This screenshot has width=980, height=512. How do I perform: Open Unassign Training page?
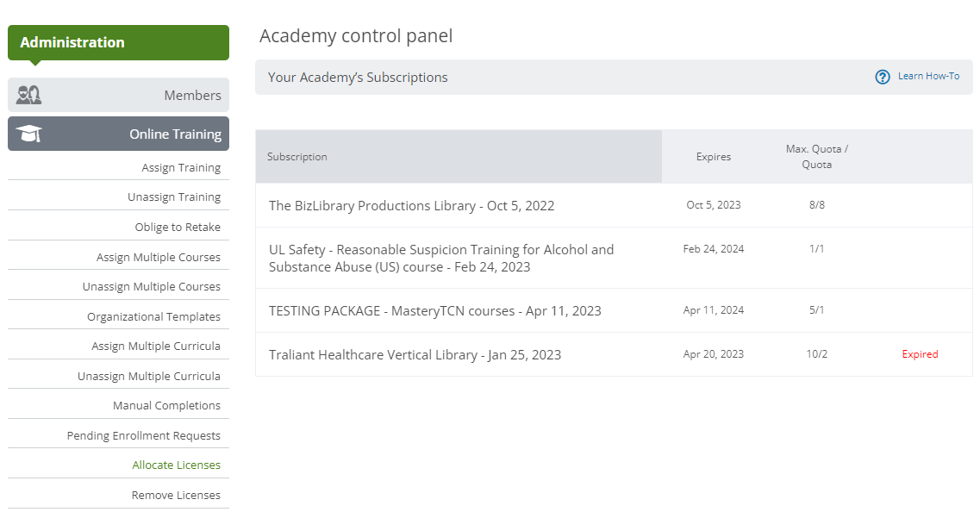(174, 197)
